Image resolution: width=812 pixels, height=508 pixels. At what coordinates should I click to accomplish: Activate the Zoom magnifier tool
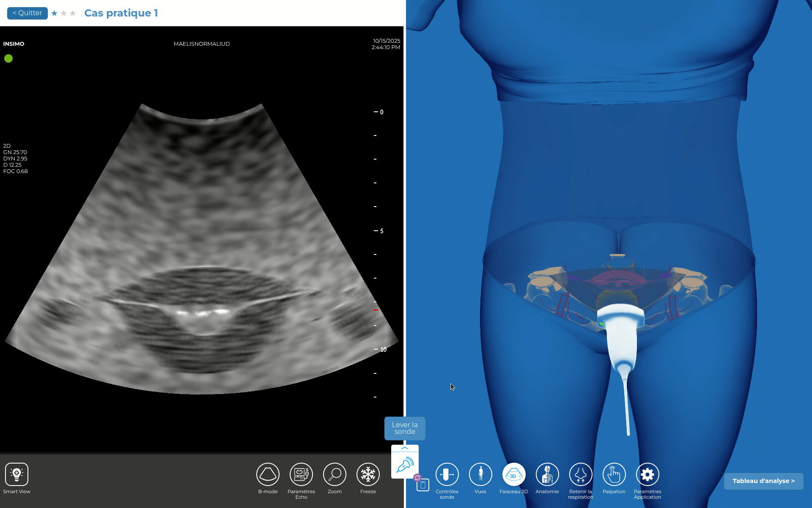click(x=335, y=475)
